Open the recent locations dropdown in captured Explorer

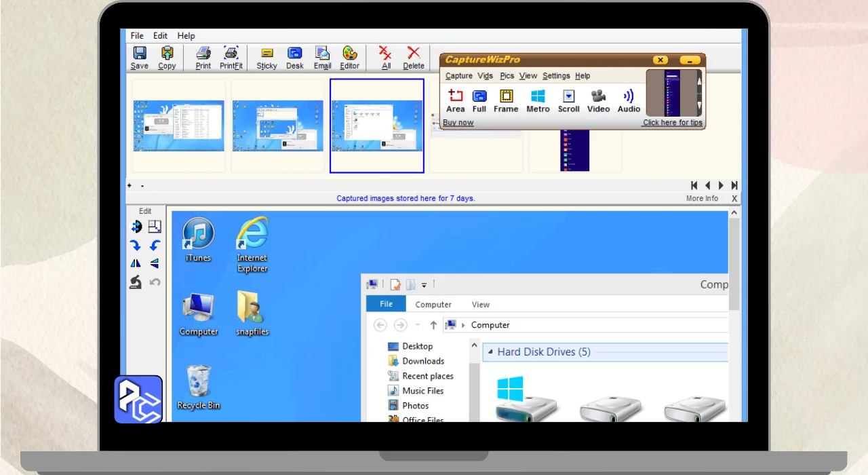click(418, 325)
